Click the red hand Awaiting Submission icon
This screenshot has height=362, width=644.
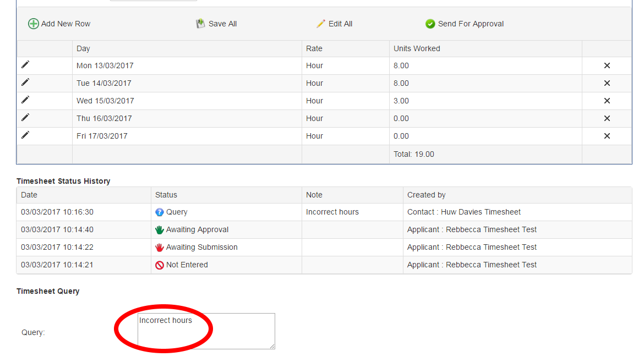pyautogui.click(x=160, y=248)
